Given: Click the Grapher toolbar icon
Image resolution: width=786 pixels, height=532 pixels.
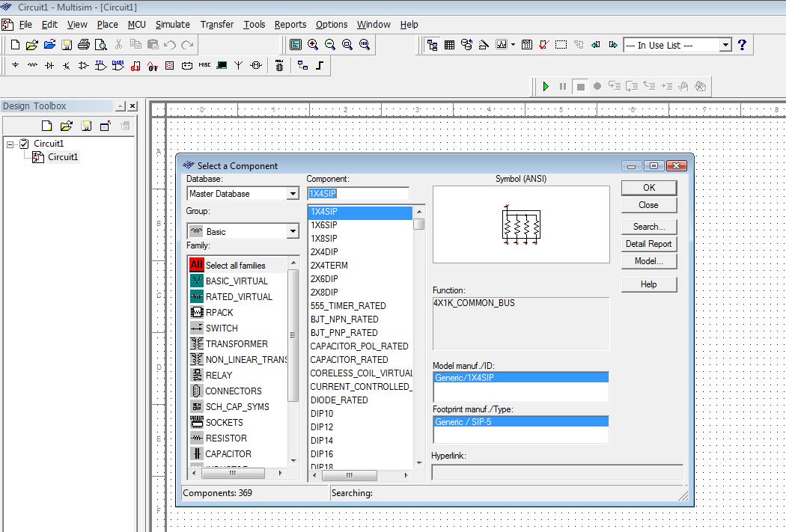Looking at the screenshot, I should [501, 45].
